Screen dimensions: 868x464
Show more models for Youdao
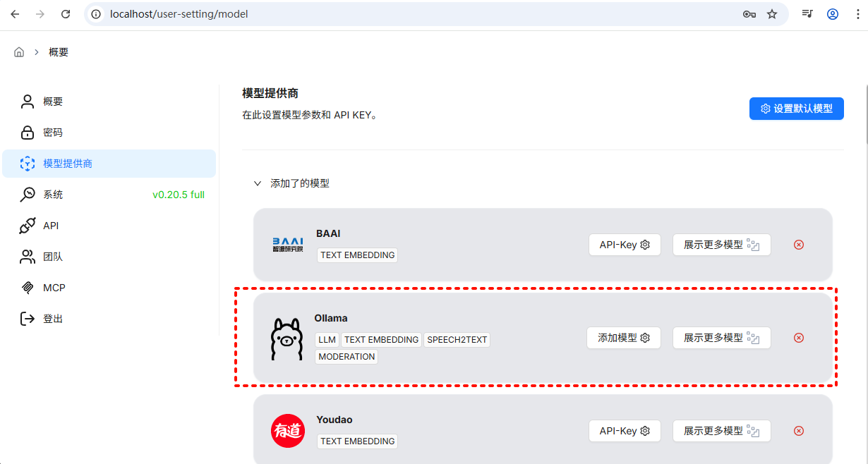(x=721, y=431)
